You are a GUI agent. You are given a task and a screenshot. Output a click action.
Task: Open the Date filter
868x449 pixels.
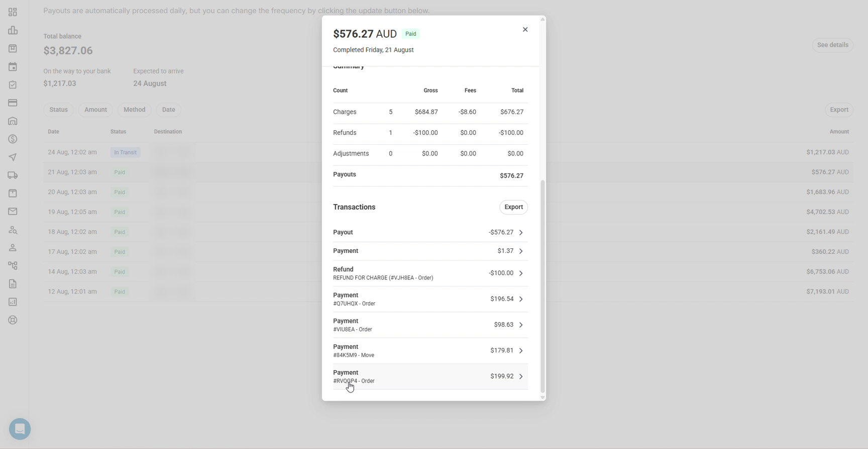169,110
